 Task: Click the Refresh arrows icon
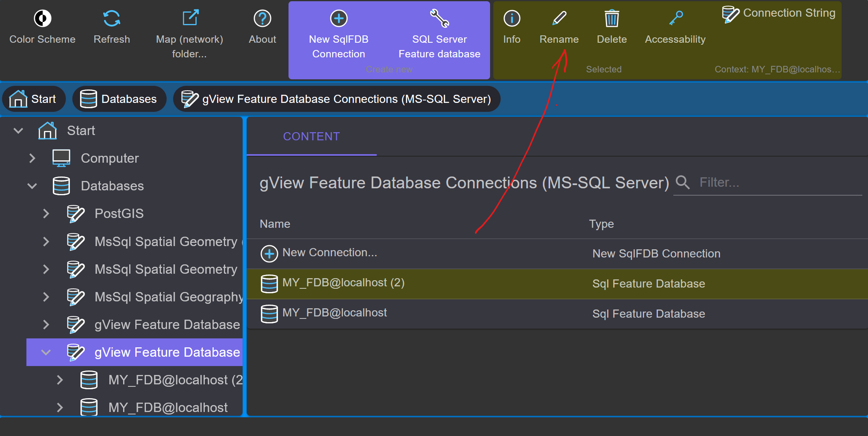tap(112, 18)
